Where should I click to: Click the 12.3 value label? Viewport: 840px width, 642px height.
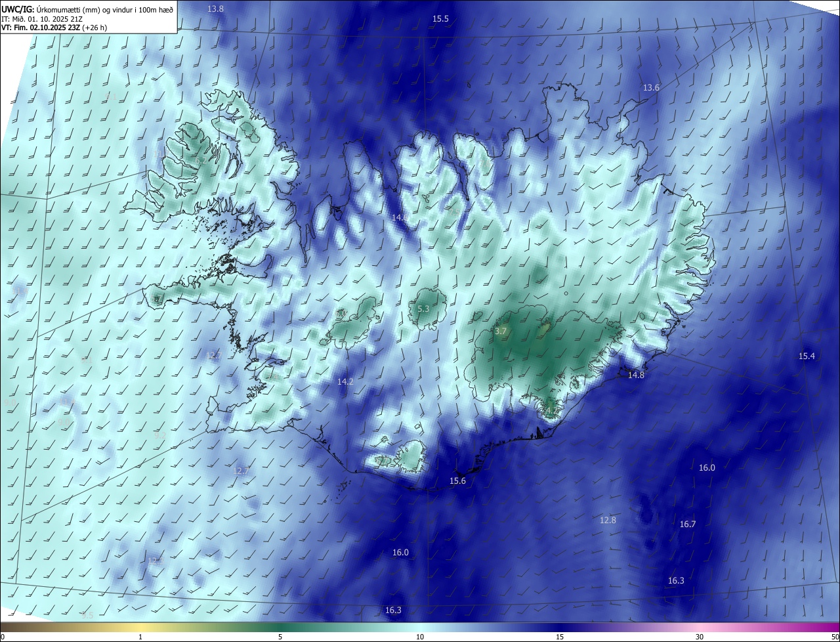pyautogui.click(x=155, y=561)
